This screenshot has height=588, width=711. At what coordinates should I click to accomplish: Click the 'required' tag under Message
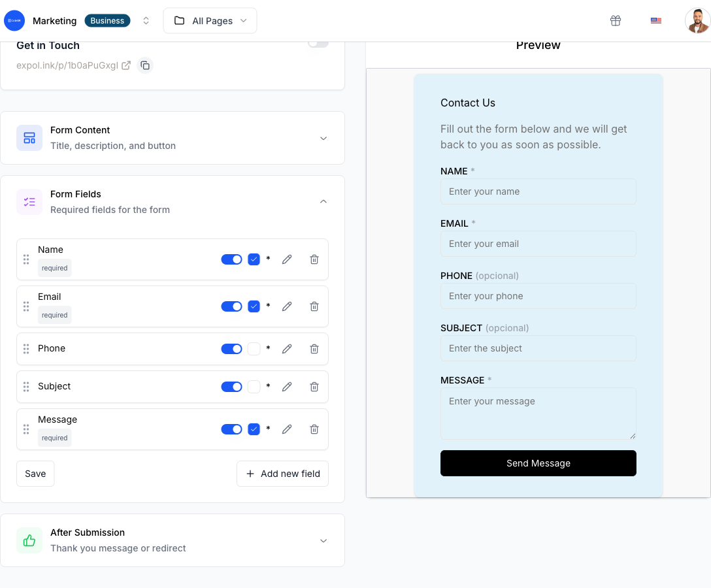(x=54, y=438)
